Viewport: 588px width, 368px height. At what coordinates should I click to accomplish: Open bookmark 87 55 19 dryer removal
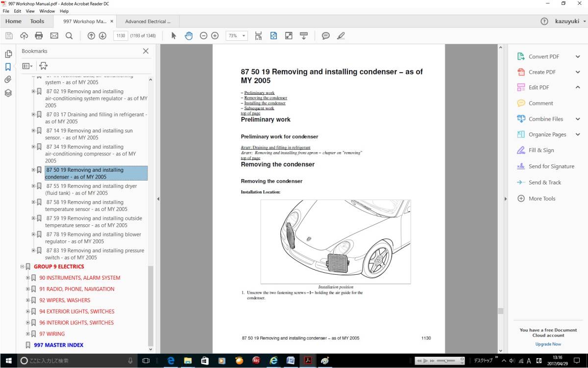(x=91, y=189)
